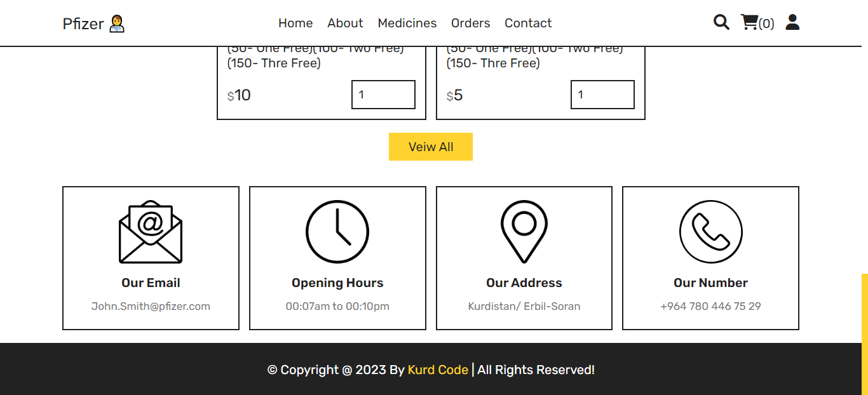The width and height of the screenshot is (868, 395).
Task: Open the user profile icon
Action: coord(792,22)
